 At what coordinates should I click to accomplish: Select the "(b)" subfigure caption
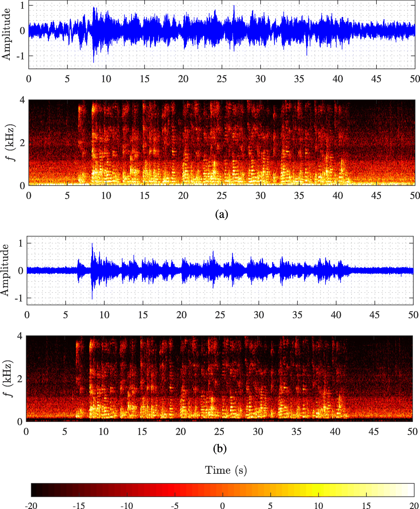point(220,449)
